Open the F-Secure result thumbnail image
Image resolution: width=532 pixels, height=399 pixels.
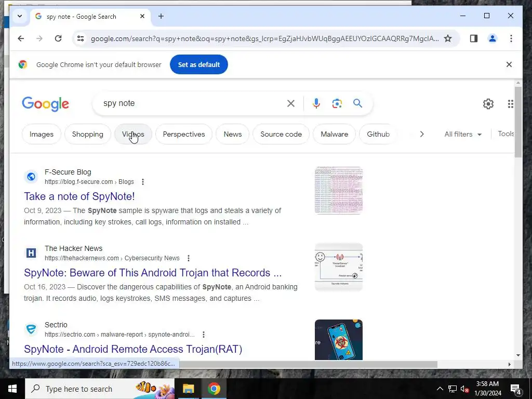click(339, 190)
